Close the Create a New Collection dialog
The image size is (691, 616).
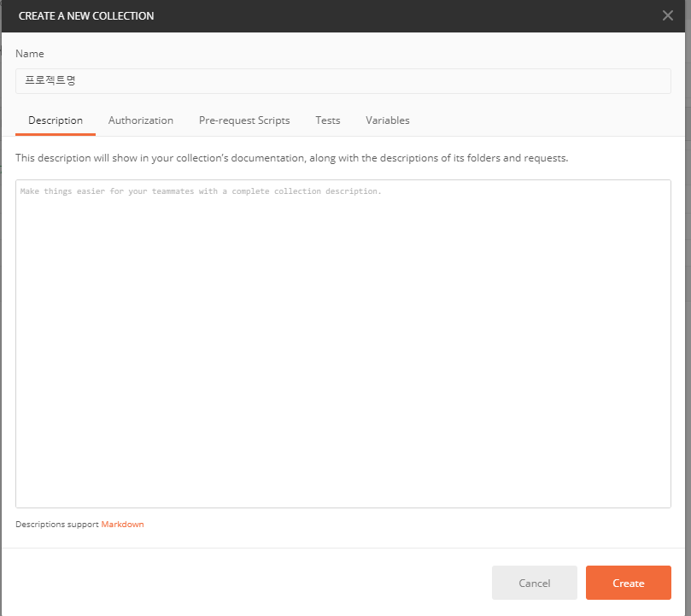coord(667,15)
